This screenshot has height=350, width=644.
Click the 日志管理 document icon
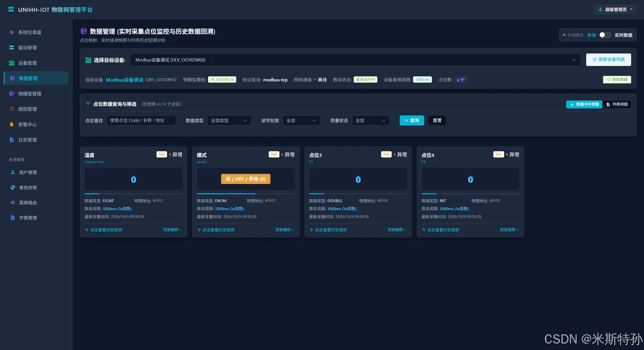pyautogui.click(x=11, y=140)
